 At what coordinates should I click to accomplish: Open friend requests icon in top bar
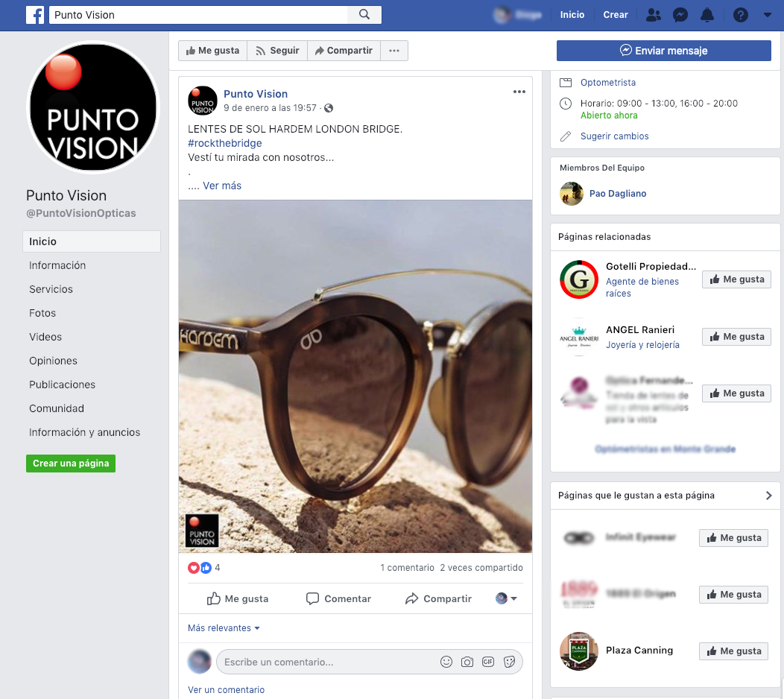tap(653, 15)
